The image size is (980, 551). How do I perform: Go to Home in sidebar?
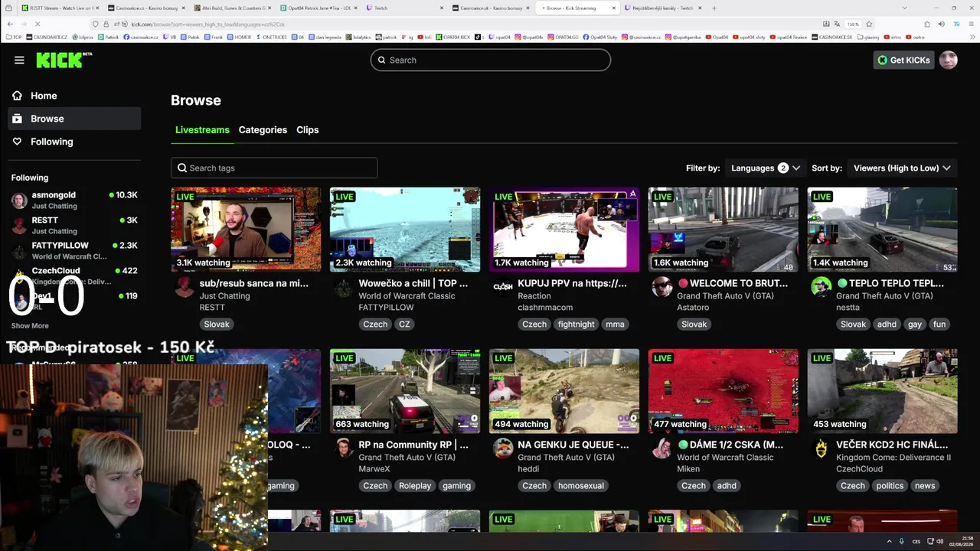click(74, 96)
